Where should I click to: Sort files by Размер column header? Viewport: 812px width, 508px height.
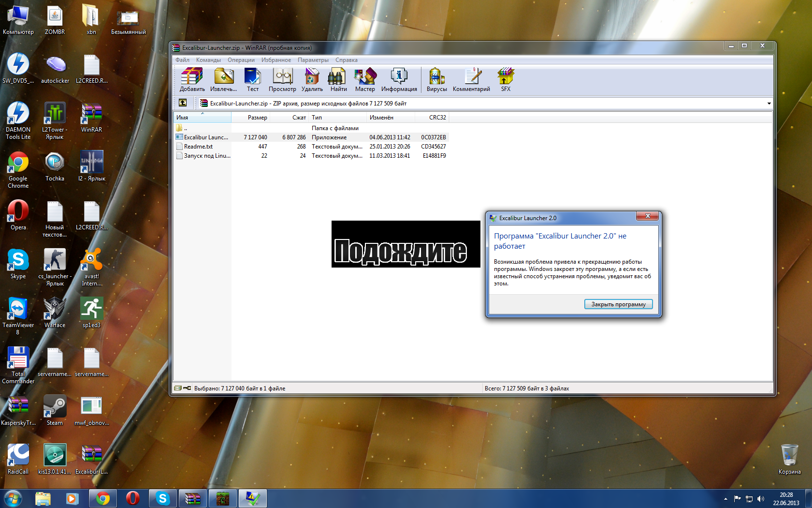coord(250,118)
